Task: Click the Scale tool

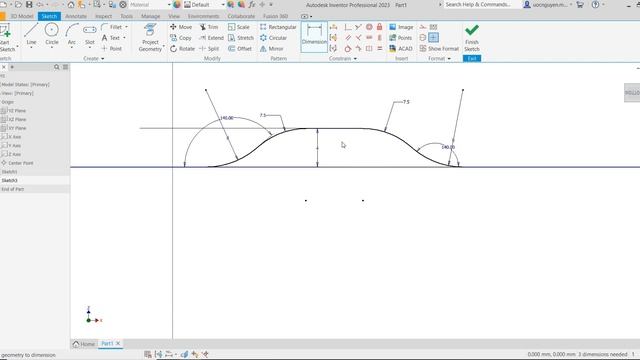Action: (x=239, y=27)
